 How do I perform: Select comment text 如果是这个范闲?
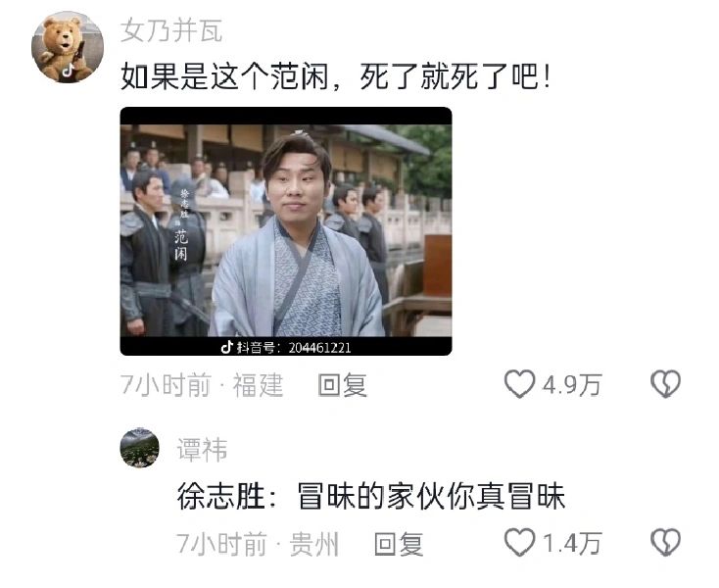click(224, 76)
